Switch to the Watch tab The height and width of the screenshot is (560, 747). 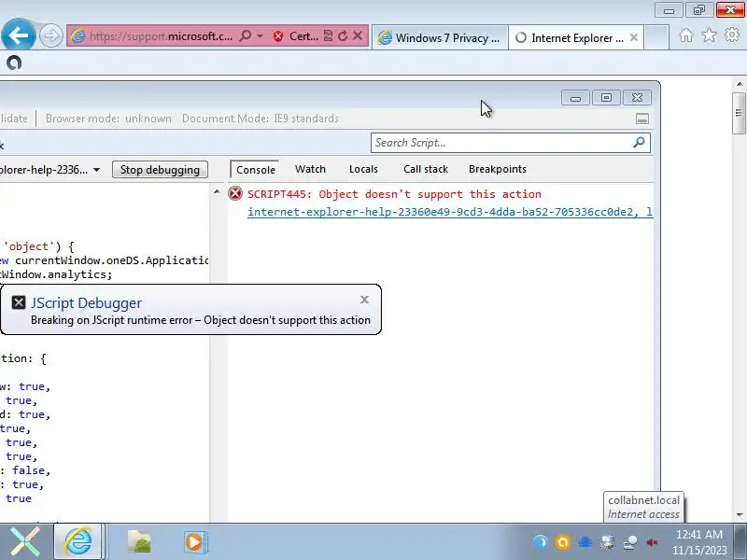tap(310, 169)
